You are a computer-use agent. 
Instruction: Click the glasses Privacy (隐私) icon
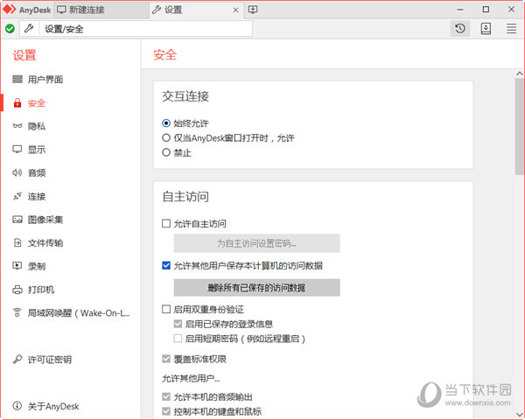pos(17,126)
